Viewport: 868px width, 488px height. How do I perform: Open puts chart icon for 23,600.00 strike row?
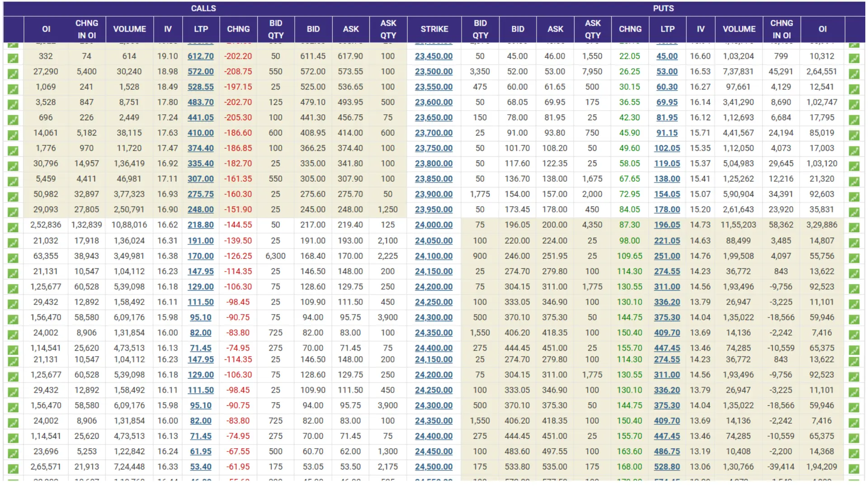pos(854,104)
